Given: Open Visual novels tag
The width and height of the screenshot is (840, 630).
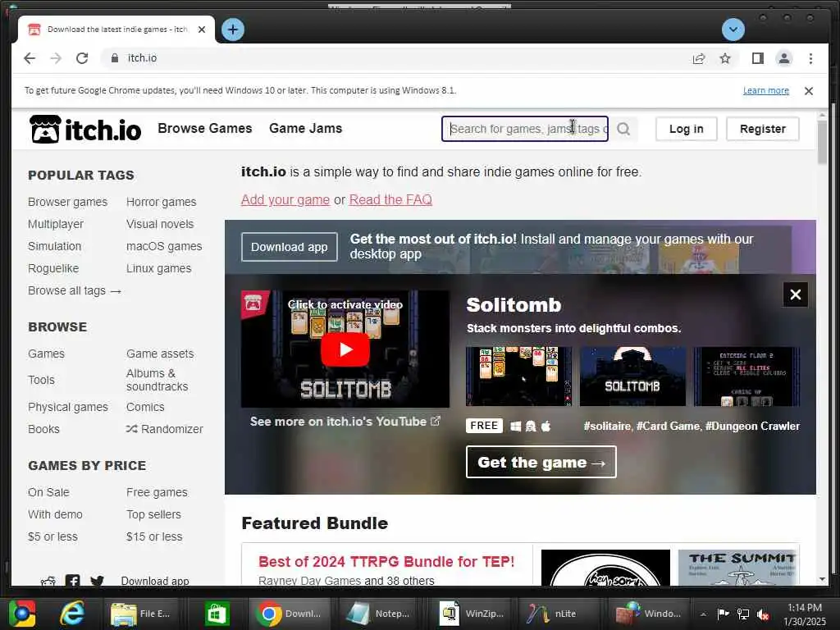Looking at the screenshot, I should click(x=160, y=224).
